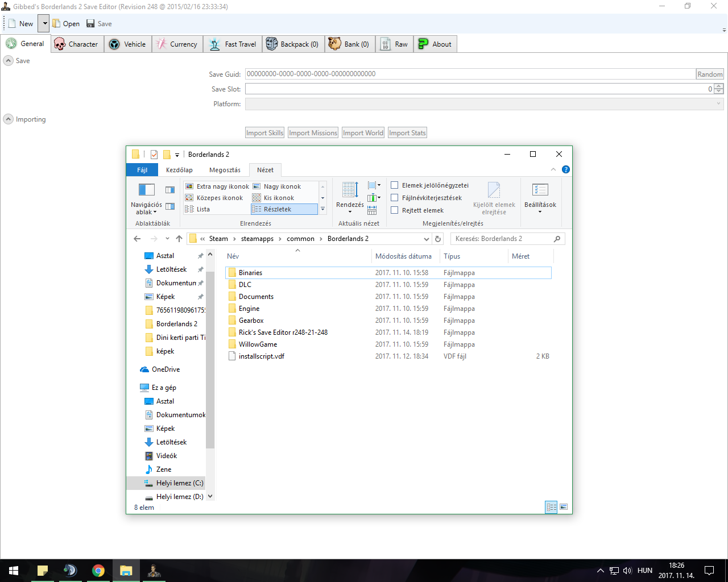Collapse the Save section expander
This screenshot has width=728, height=582.
(x=9, y=61)
